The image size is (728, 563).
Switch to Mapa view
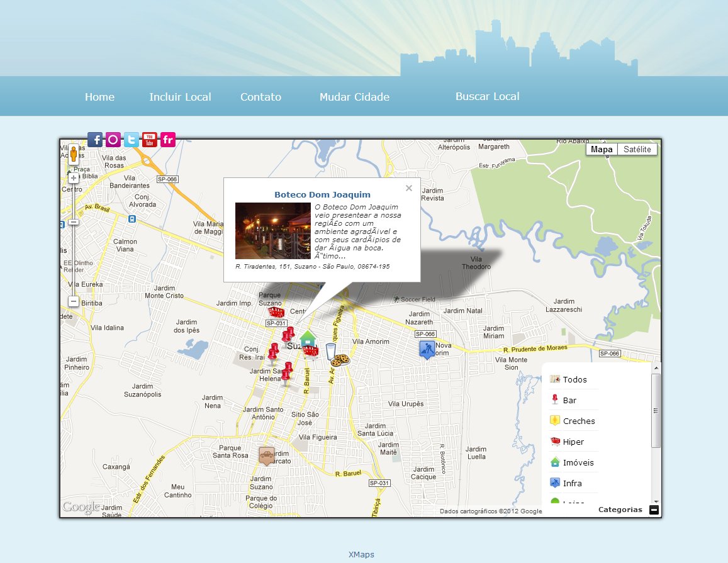pyautogui.click(x=602, y=150)
